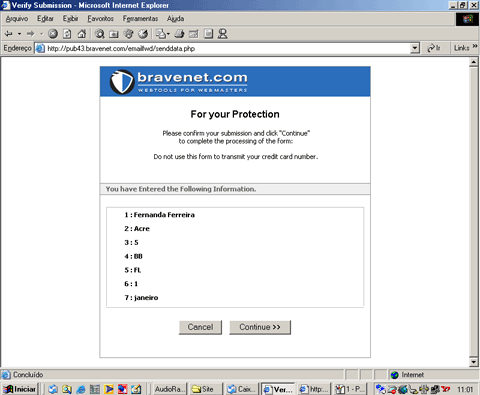Open the Ferramentas menu
This screenshot has height=395, width=480.
tap(140, 19)
